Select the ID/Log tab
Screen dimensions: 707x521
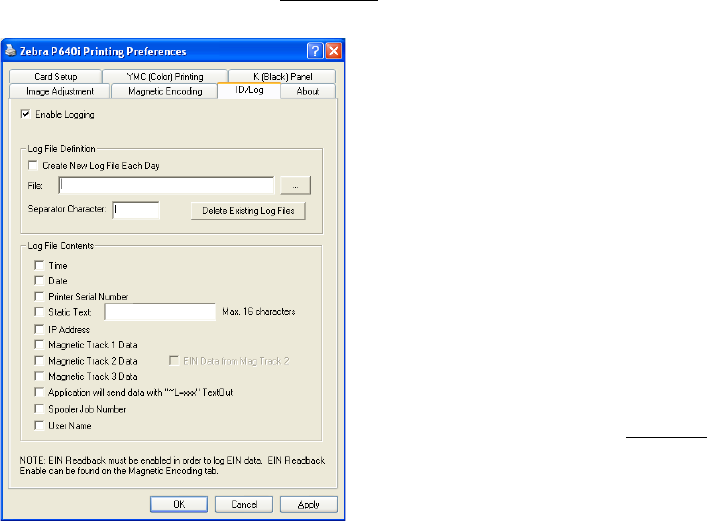(249, 90)
